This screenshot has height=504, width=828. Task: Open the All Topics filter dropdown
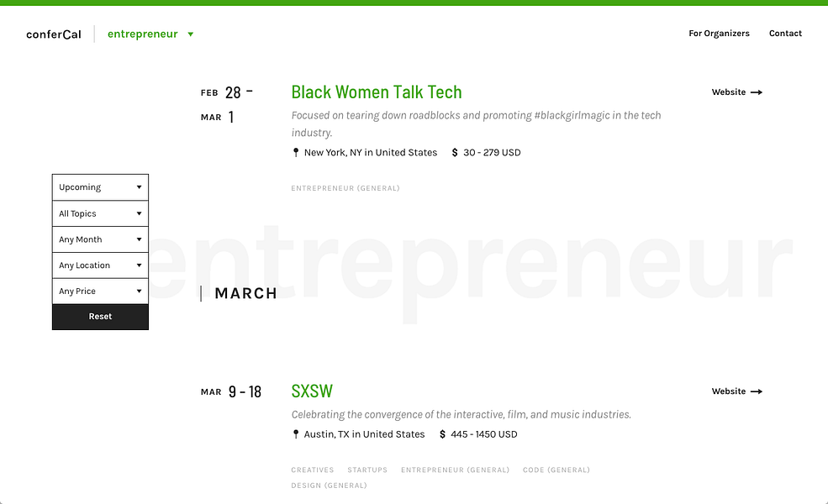click(x=100, y=213)
